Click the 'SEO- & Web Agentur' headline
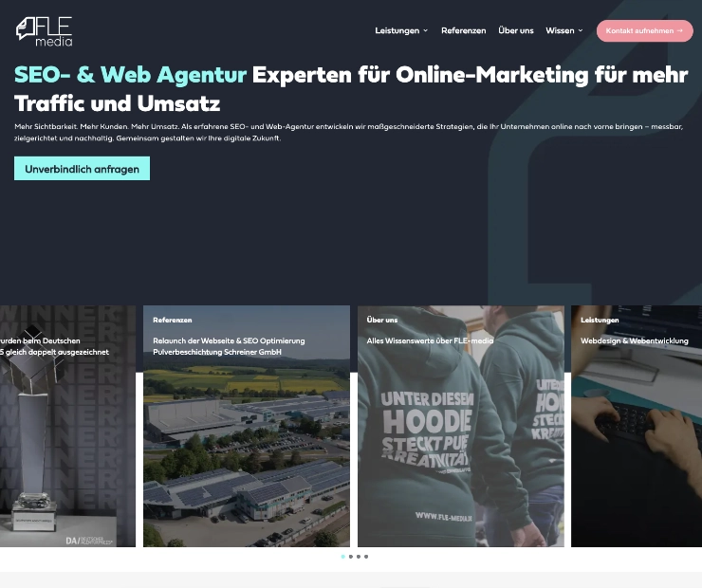The image size is (702, 588). point(130,74)
